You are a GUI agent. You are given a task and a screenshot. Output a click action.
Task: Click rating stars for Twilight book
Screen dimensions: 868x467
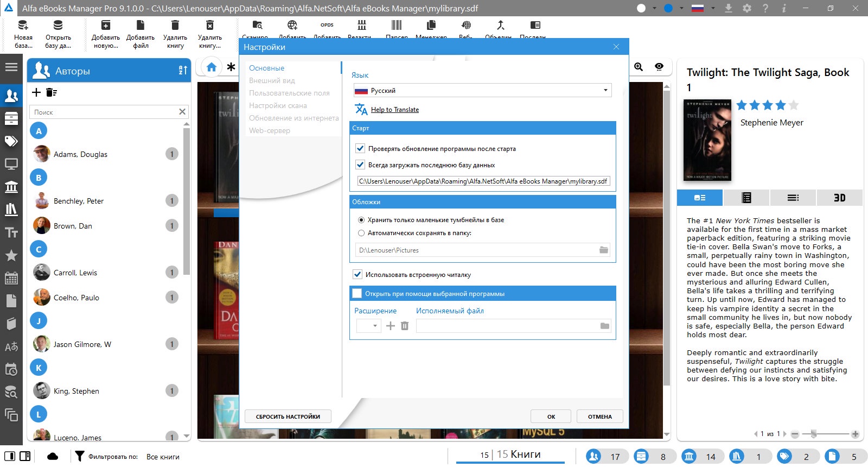(768, 105)
